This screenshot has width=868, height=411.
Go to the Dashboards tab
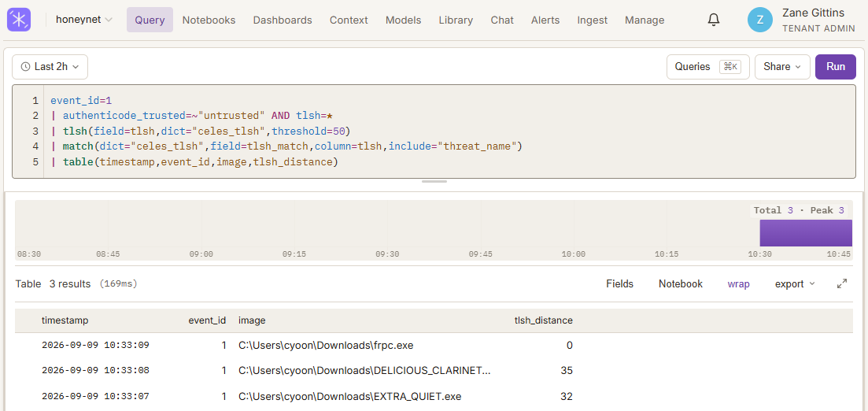click(x=283, y=20)
